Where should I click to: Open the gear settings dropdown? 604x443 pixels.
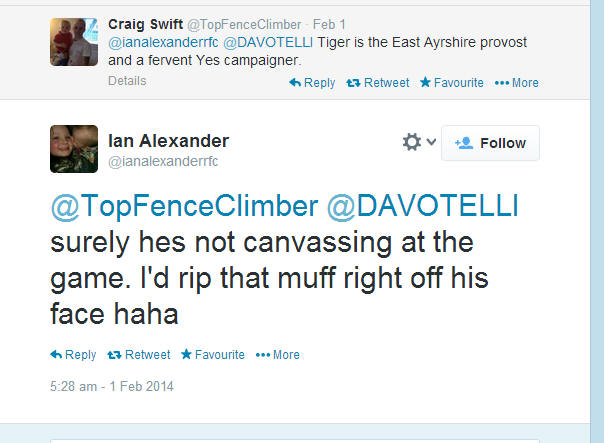(x=418, y=143)
